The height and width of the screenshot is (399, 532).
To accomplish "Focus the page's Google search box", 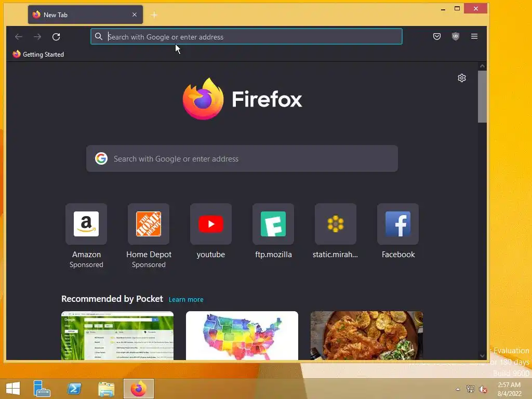I will tap(242, 158).
